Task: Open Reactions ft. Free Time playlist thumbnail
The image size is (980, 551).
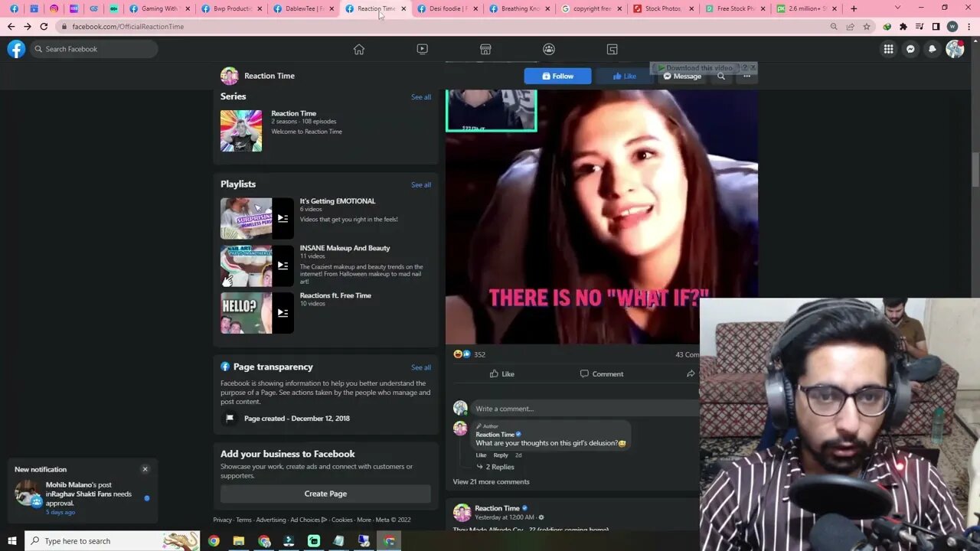Action: [x=257, y=313]
